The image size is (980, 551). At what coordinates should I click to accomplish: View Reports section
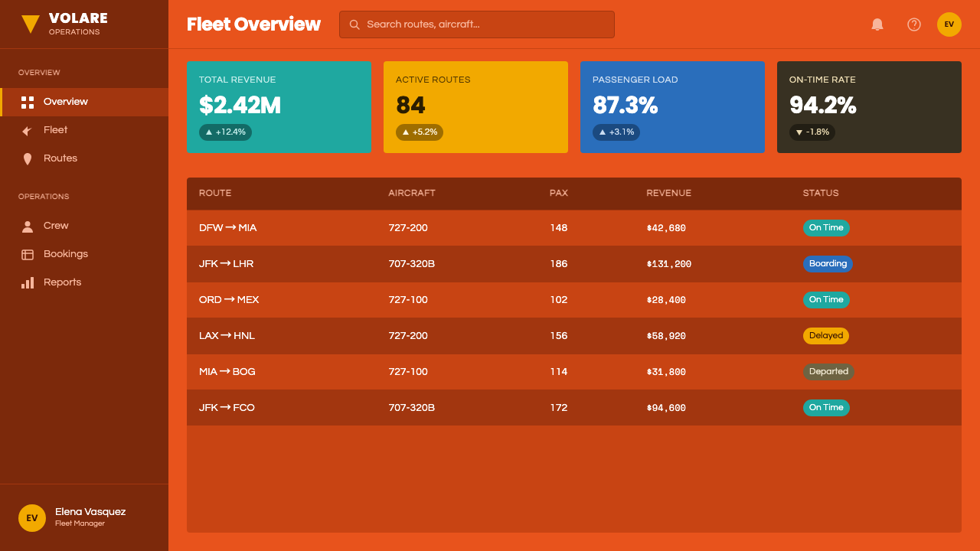pos(84,282)
